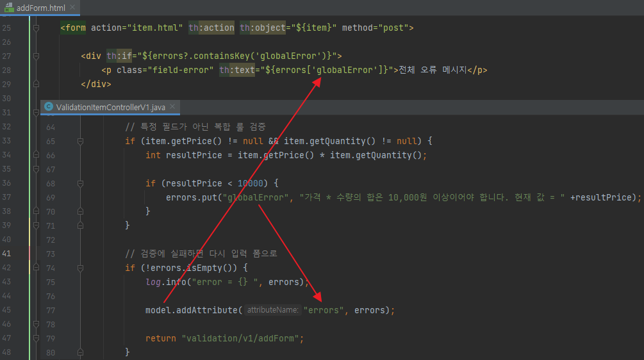The width and height of the screenshot is (644, 360).
Task: Toggle the fold end marker at line 71
Action: [x=81, y=225]
